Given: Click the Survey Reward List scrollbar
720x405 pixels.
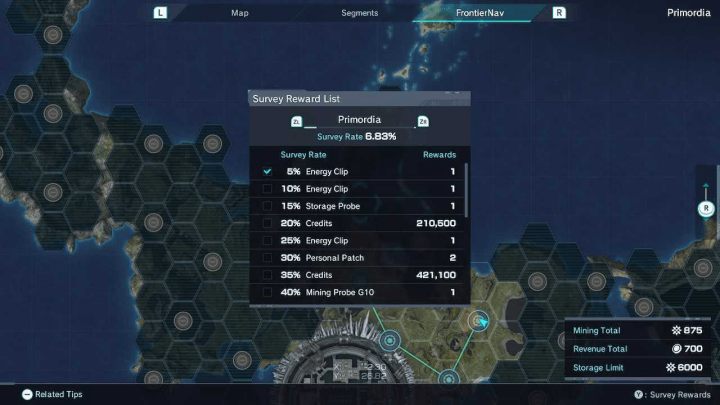Looking at the screenshot, I should click(467, 190).
